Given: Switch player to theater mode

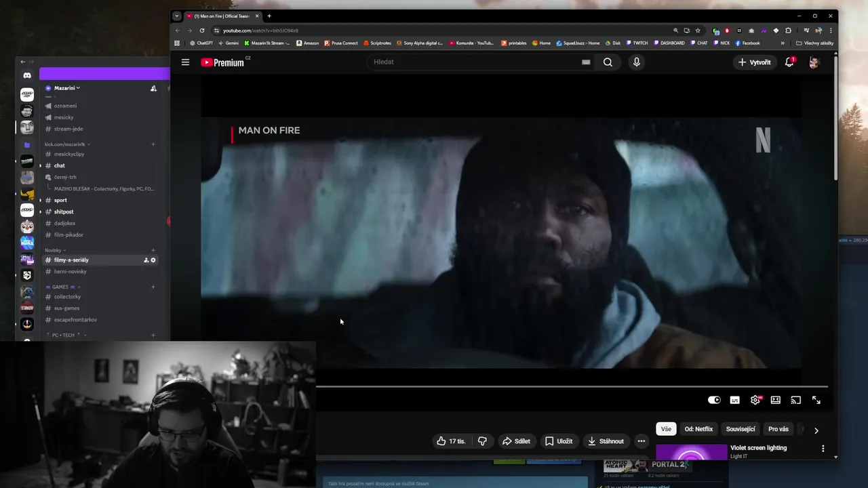Looking at the screenshot, I should pyautogui.click(x=776, y=401).
